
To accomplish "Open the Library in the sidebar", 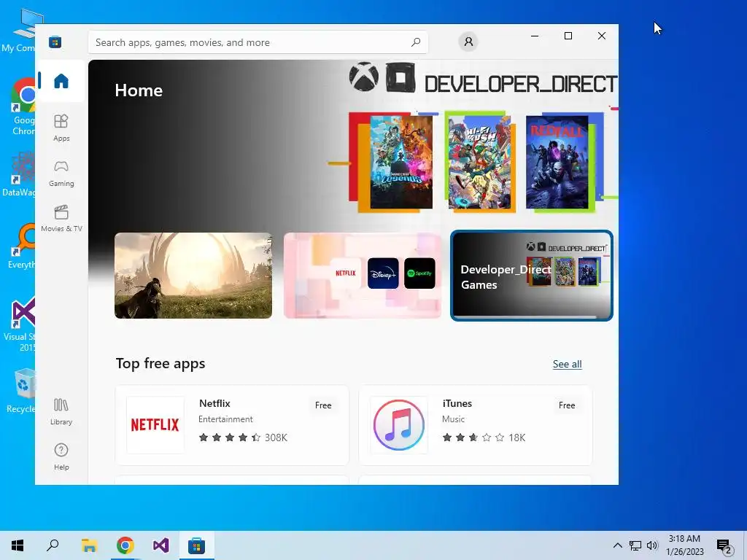I will 61,412.
